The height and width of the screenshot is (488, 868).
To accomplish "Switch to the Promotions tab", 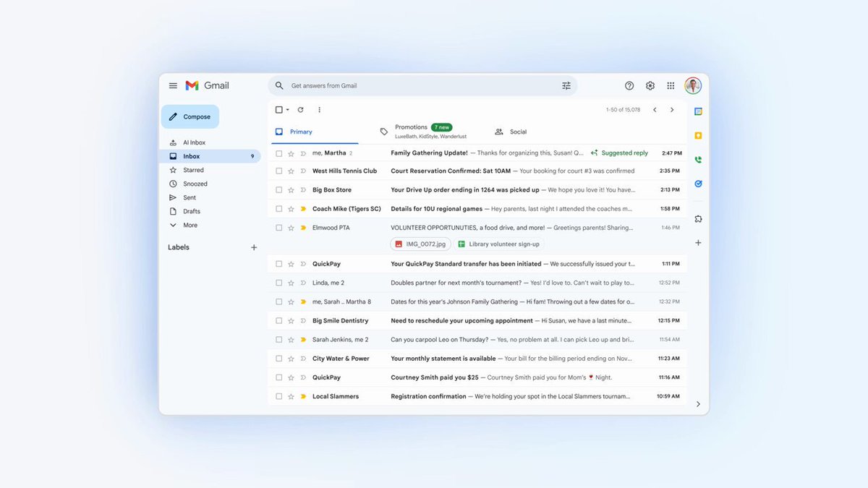I will coord(423,132).
